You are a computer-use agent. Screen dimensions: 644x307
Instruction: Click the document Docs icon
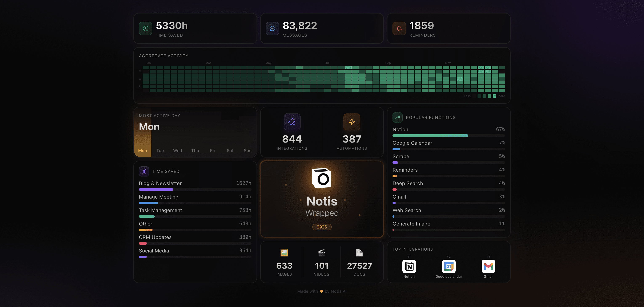click(359, 253)
